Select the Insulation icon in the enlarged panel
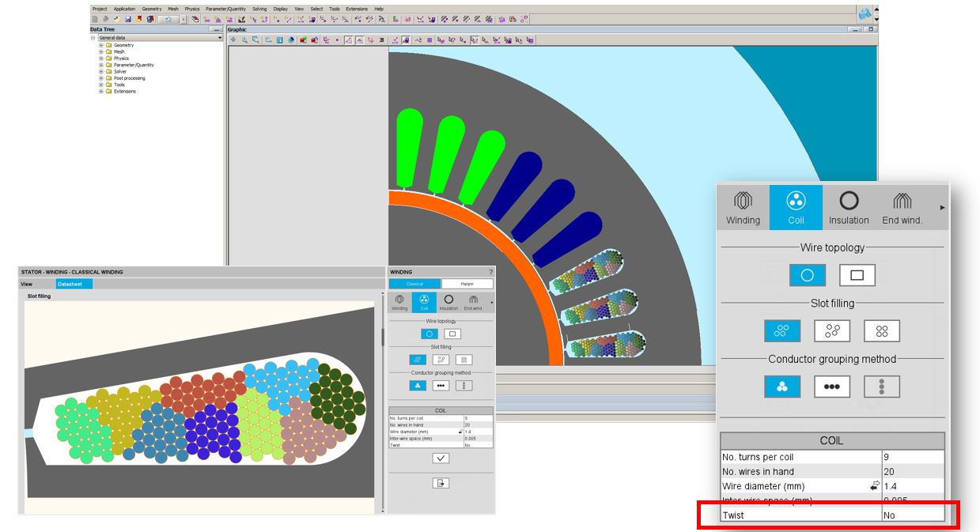 (x=848, y=207)
